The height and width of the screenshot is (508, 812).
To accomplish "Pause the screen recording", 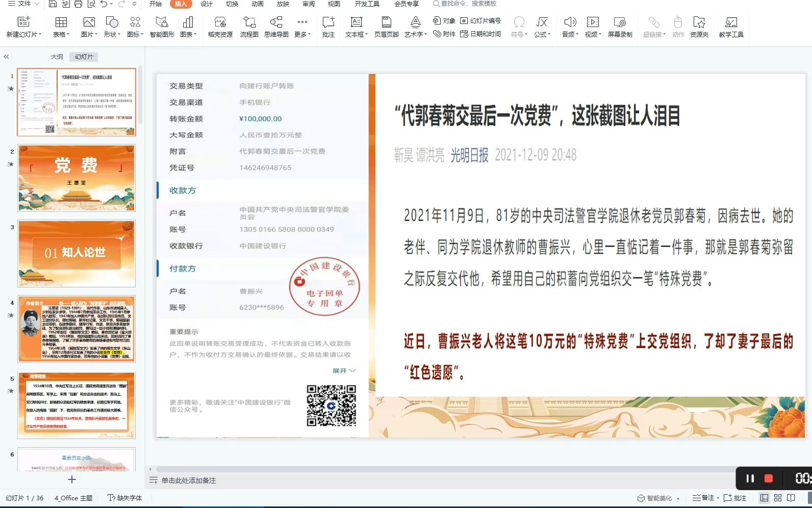I will click(x=750, y=478).
